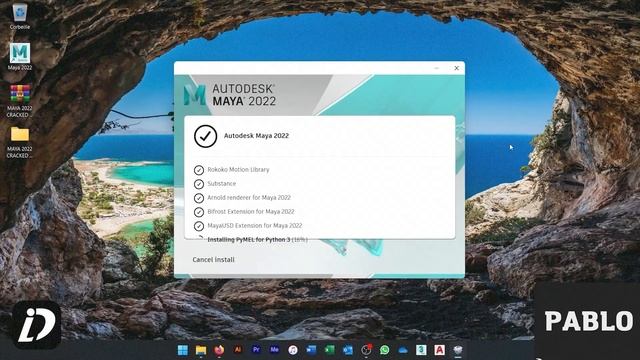Launch Adobe Premiere Pro from the taskbar
The width and height of the screenshot is (640, 360).
(x=256, y=350)
